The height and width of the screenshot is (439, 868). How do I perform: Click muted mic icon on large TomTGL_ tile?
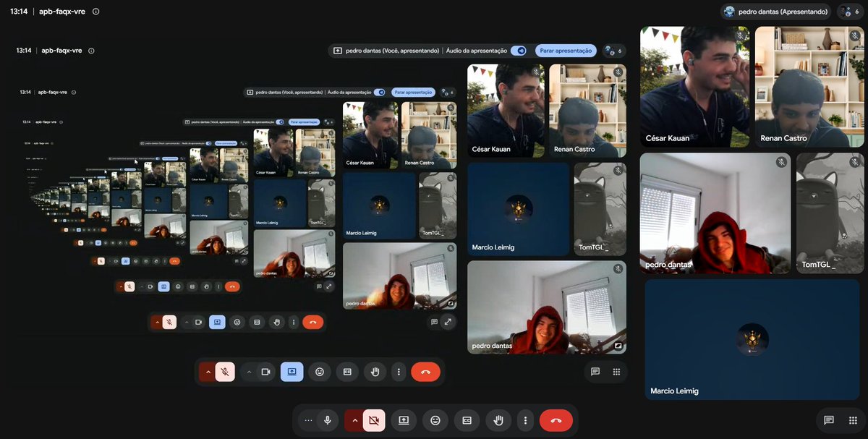point(854,162)
